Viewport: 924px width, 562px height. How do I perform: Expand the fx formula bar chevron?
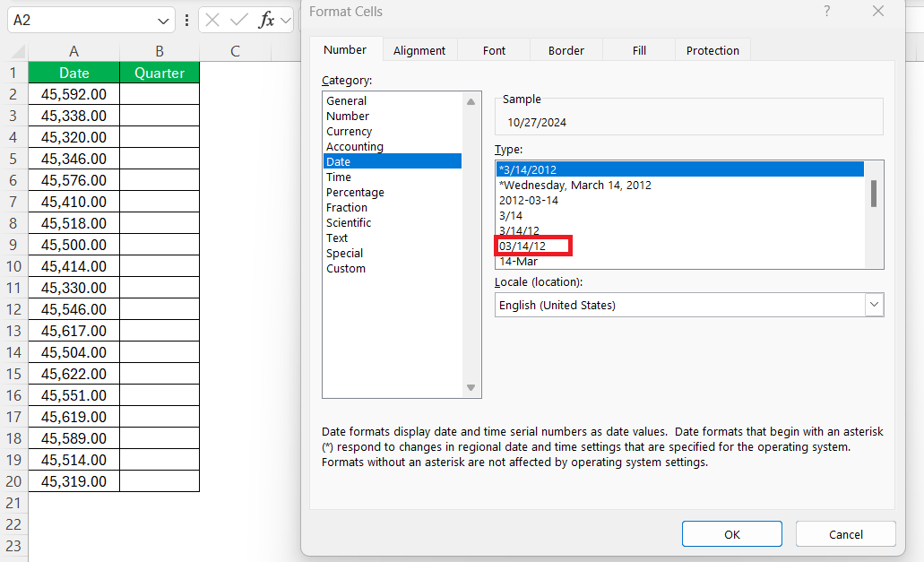pyautogui.click(x=286, y=22)
